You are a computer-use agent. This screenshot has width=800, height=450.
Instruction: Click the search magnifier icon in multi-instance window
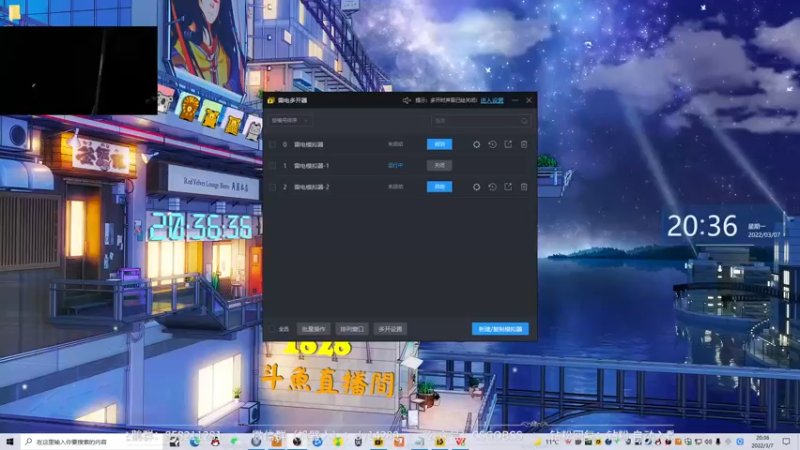(x=524, y=121)
